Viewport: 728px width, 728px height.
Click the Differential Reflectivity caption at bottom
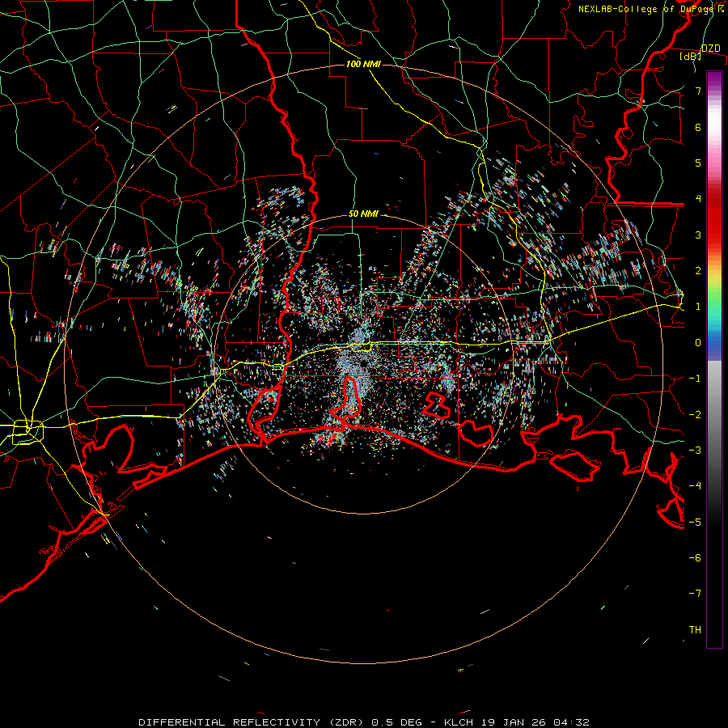(x=364, y=722)
